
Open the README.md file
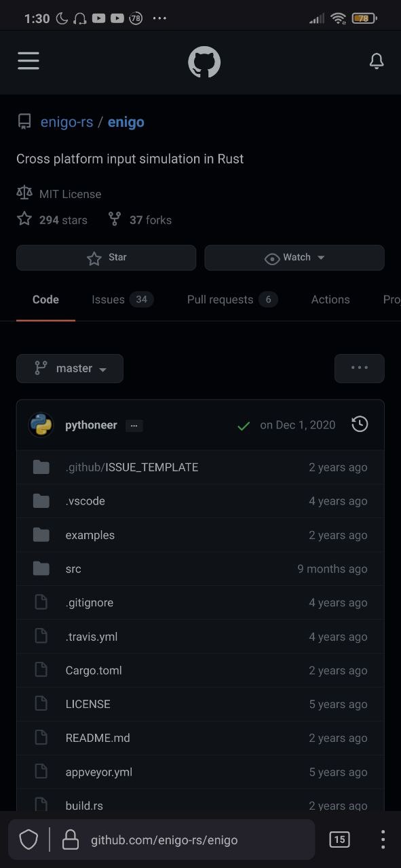tap(98, 738)
